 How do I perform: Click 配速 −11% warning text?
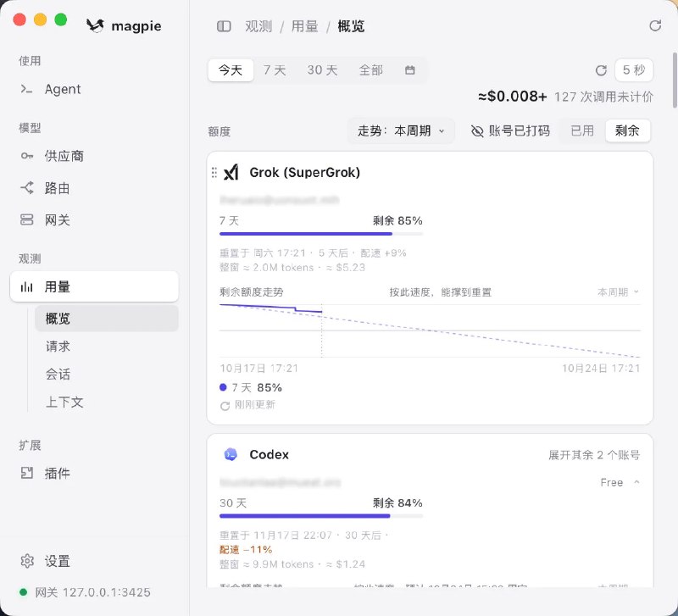click(x=246, y=549)
